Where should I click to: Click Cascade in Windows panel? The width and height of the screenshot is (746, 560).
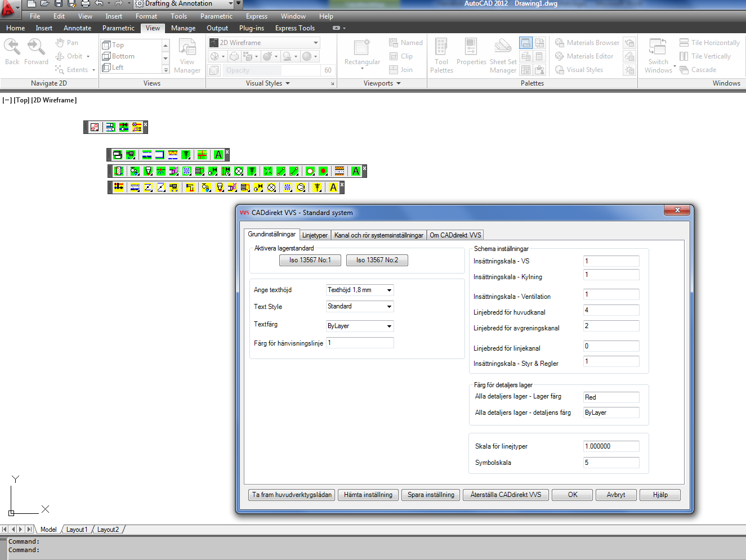click(698, 70)
